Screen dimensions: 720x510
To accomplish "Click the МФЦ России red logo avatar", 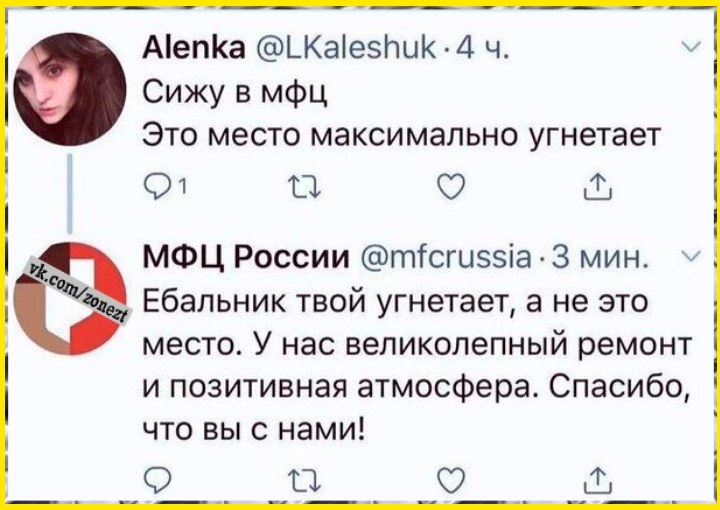I will (75, 297).
